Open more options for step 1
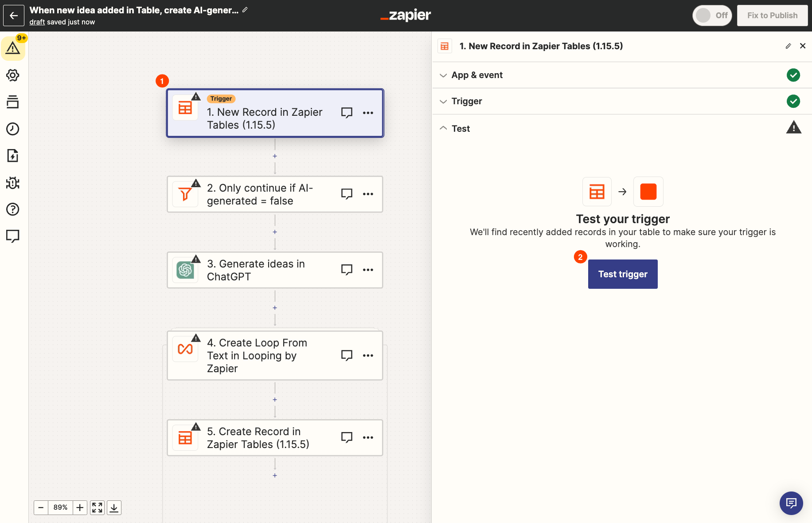The height and width of the screenshot is (523, 812). point(368,113)
